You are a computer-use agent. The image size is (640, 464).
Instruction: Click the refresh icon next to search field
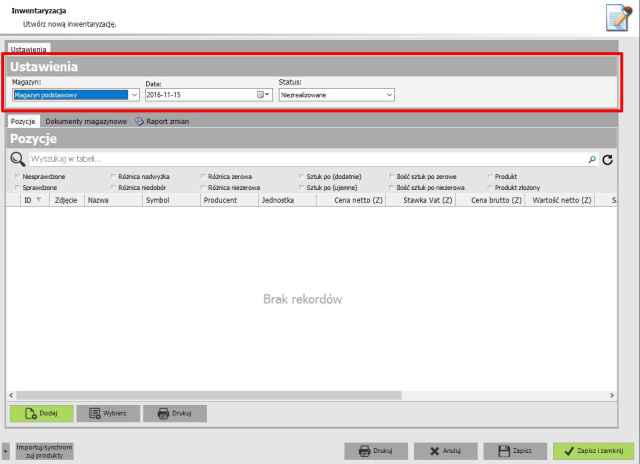(x=607, y=160)
